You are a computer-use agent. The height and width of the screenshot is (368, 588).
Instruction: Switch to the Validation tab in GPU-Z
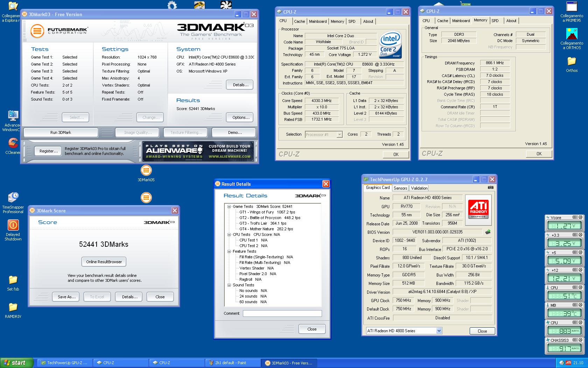tap(419, 188)
